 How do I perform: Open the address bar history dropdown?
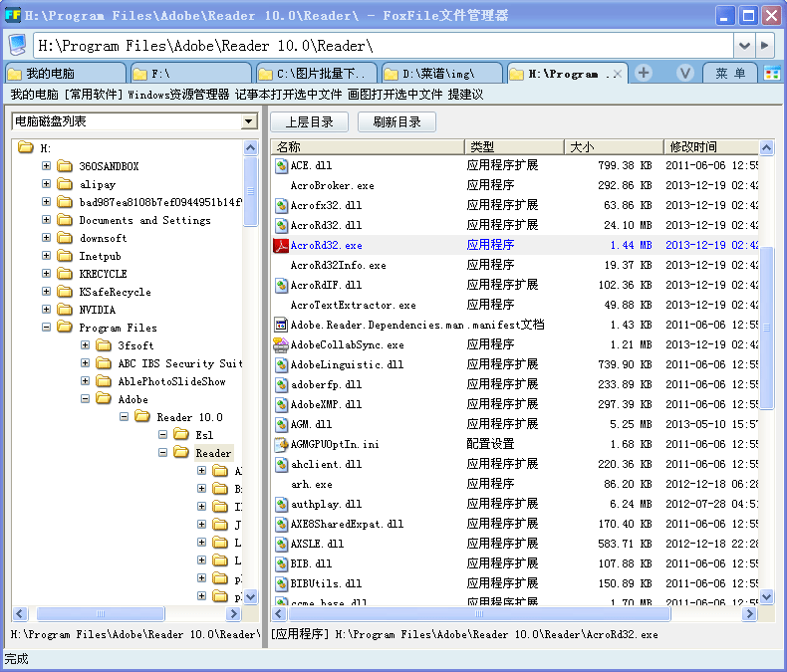[x=744, y=46]
